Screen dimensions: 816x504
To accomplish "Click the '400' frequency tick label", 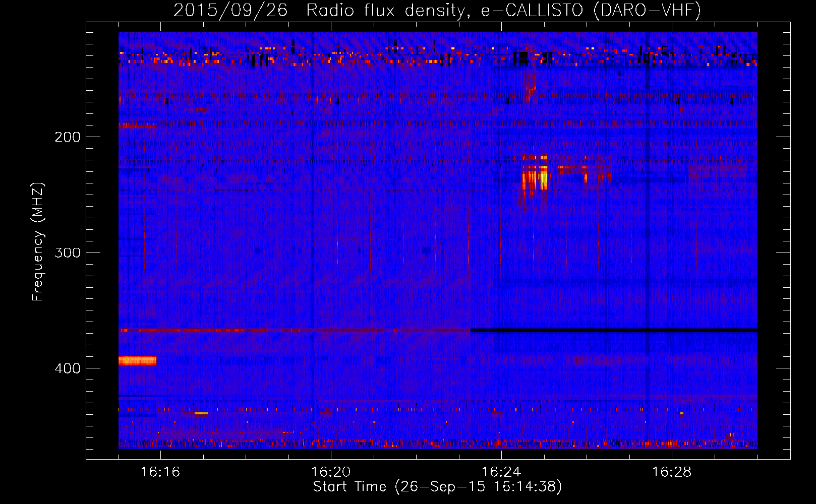I will [68, 368].
